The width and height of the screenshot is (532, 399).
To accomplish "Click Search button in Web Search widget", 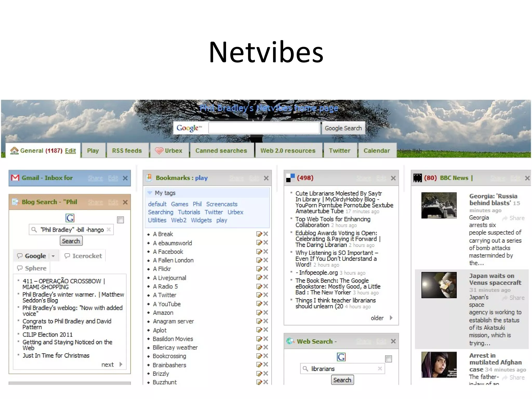I will 342,380.
